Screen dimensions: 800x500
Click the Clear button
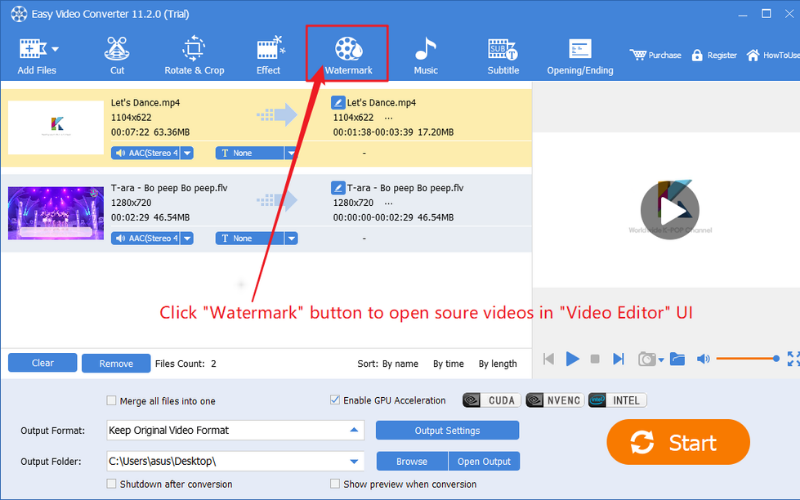(42, 363)
